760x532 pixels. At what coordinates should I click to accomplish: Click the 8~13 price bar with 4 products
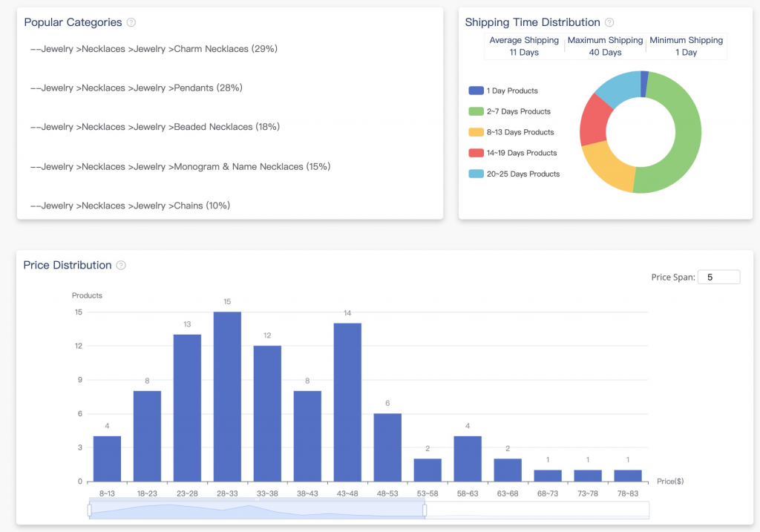click(107, 459)
